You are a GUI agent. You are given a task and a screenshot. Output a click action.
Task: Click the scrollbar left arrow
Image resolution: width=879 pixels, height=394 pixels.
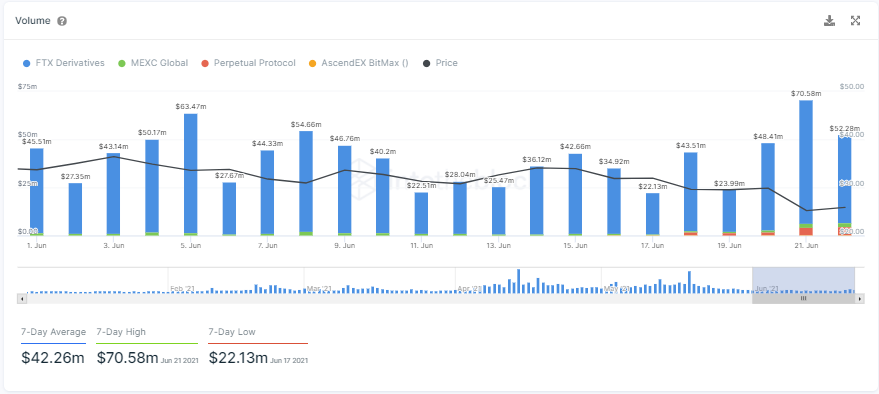(x=22, y=299)
